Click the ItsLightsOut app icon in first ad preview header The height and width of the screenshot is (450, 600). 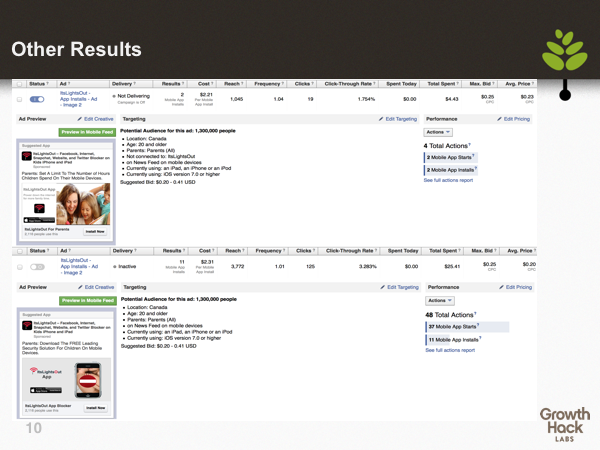tap(26, 156)
